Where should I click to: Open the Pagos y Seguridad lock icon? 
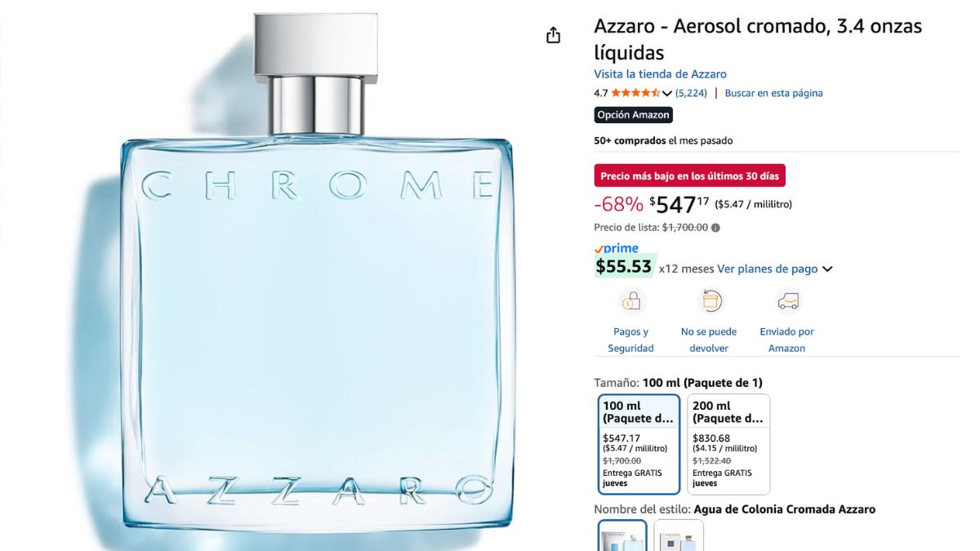[630, 302]
